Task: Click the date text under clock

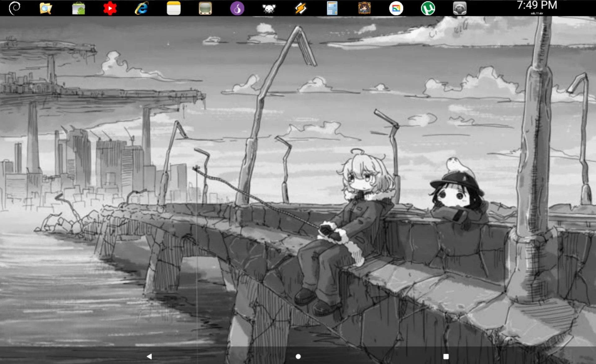Action: coord(537,13)
